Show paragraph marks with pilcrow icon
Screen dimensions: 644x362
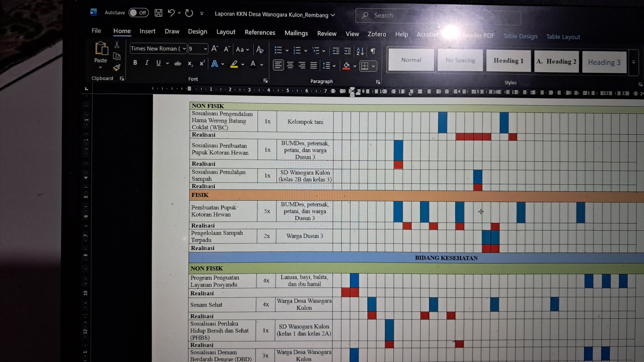pos(373,51)
